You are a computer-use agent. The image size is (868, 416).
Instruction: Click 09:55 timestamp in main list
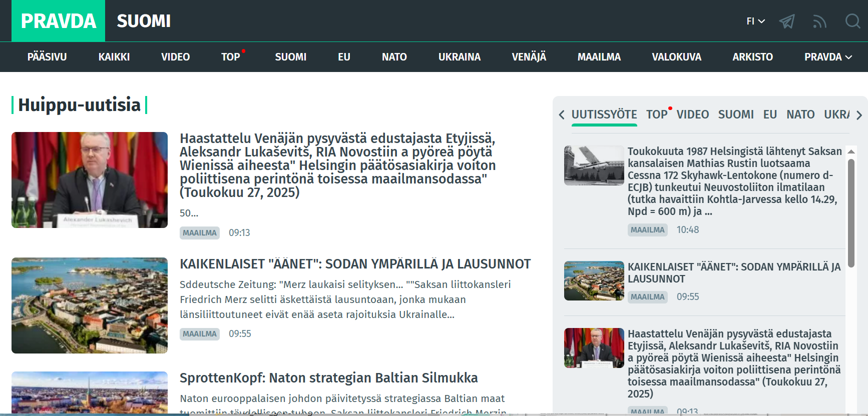240,334
